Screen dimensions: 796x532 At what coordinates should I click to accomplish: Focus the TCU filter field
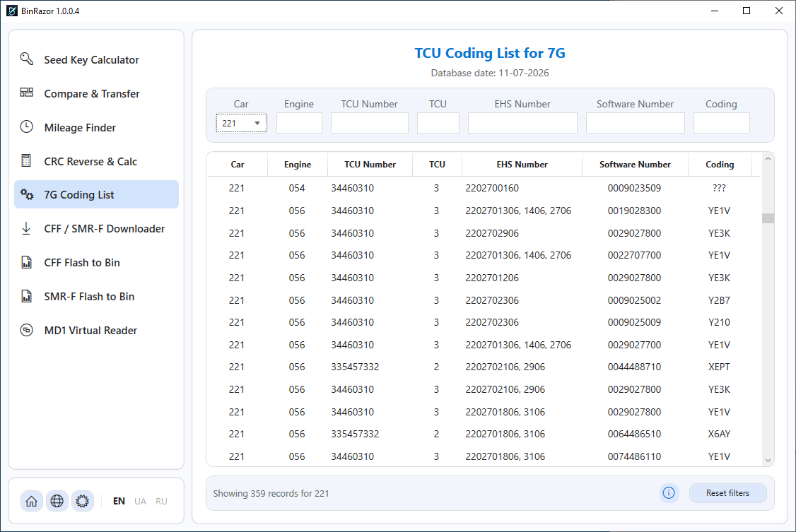pyautogui.click(x=438, y=123)
